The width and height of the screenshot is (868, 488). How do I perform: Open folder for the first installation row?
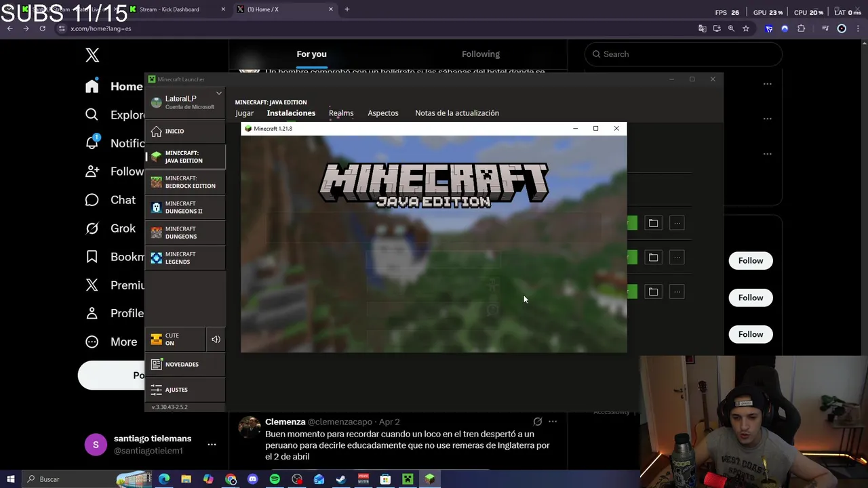tap(653, 223)
